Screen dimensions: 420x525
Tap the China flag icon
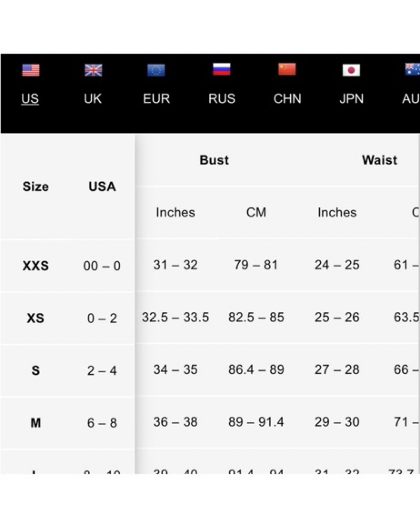click(x=287, y=70)
